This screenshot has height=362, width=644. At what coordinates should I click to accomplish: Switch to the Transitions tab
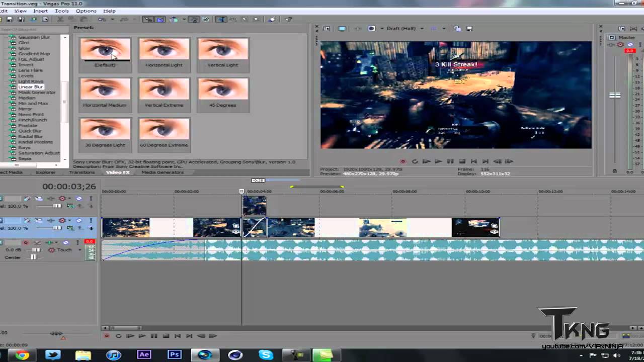pyautogui.click(x=82, y=172)
